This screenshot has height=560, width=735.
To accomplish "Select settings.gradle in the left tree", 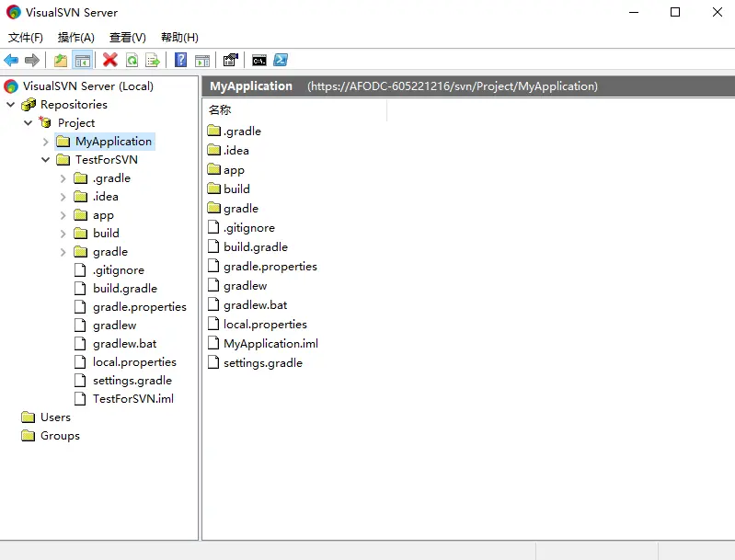I will [132, 380].
